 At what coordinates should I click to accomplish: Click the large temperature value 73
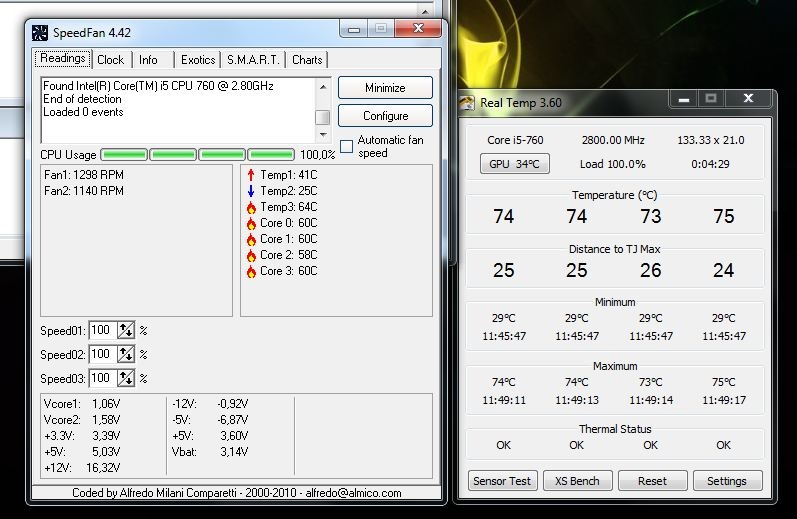coord(651,217)
